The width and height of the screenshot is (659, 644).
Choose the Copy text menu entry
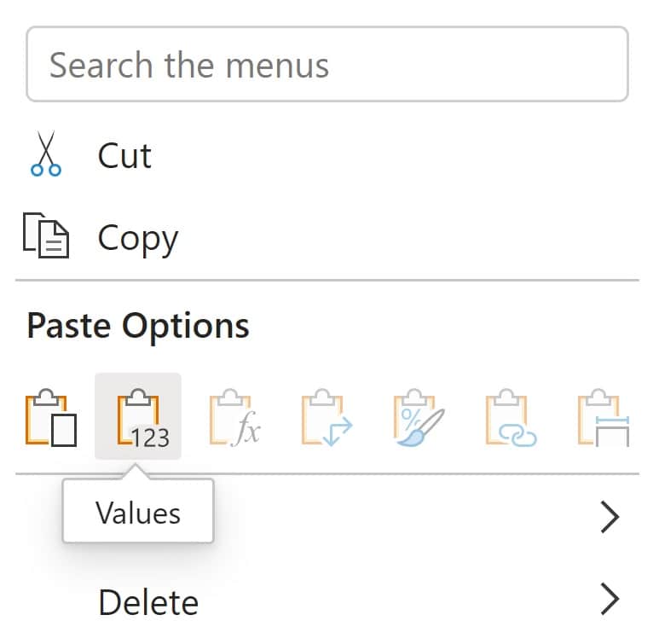pyautogui.click(x=137, y=238)
